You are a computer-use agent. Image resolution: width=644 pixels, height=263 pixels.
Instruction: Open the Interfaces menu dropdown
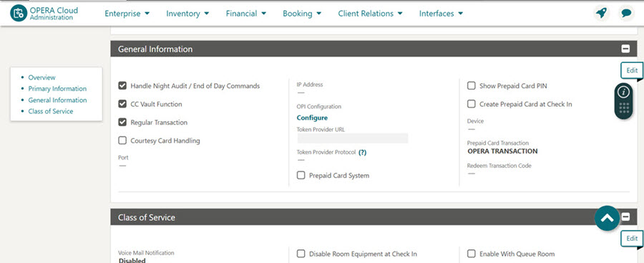click(441, 14)
